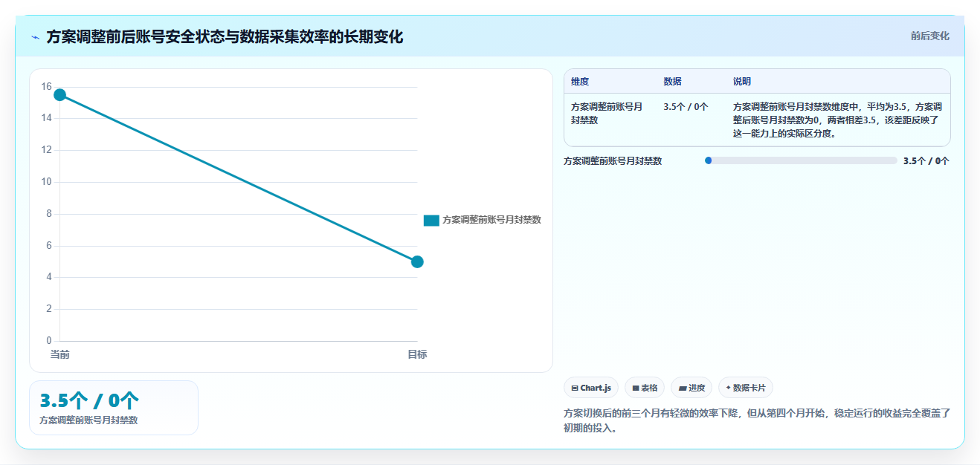Click the 数据卡片 tag
This screenshot has height=465, width=980.
(746, 388)
